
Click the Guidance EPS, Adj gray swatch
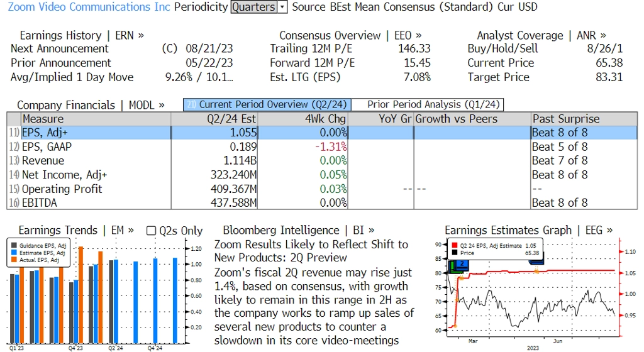click(14, 245)
